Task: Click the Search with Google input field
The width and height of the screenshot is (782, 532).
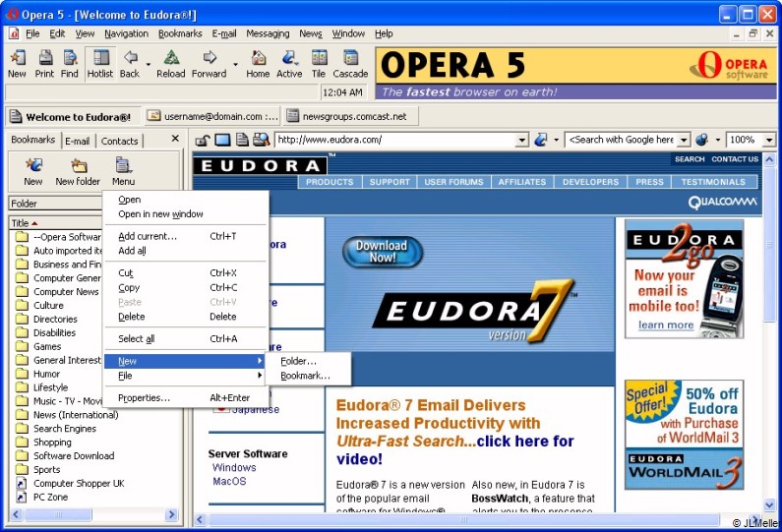Action: click(x=622, y=140)
